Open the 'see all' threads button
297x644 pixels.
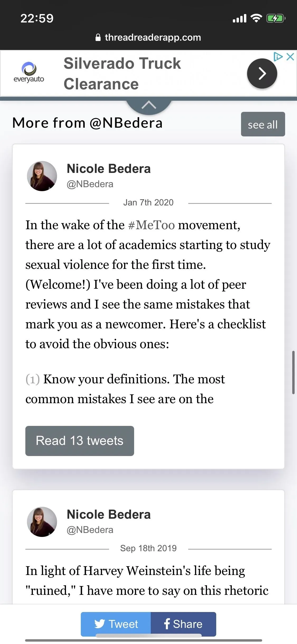pyautogui.click(x=263, y=124)
